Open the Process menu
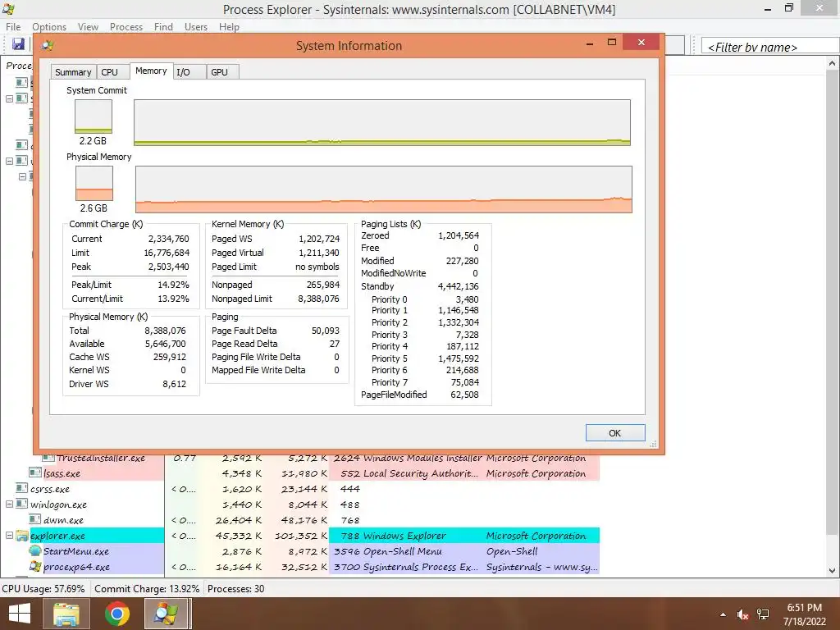The width and height of the screenshot is (840, 630). click(x=126, y=27)
